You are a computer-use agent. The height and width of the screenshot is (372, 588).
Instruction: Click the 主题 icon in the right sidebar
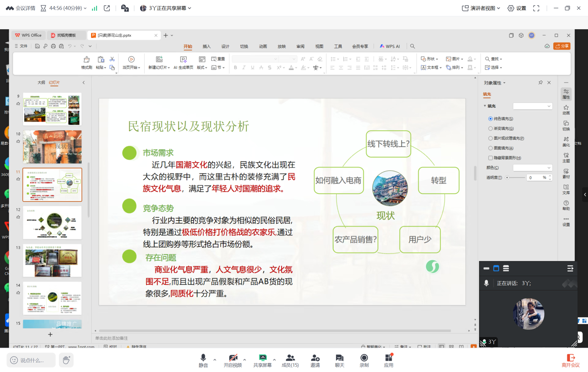pos(566,157)
